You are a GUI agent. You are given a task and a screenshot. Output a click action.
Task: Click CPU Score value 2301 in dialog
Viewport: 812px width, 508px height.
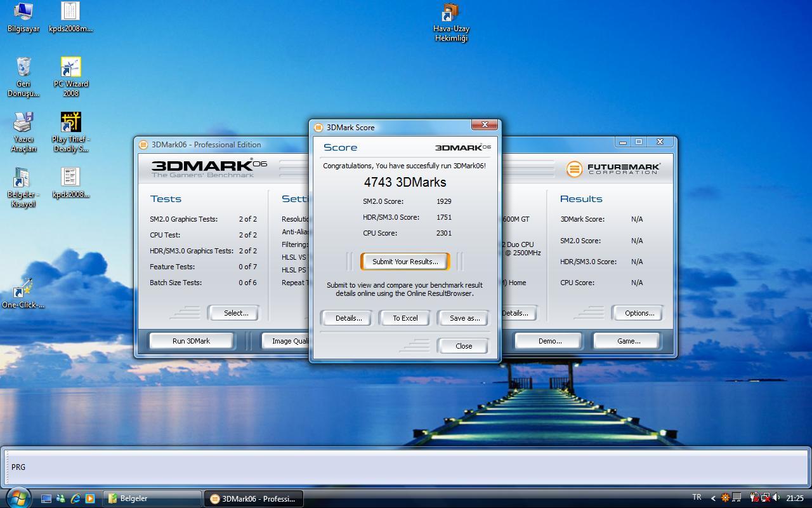click(444, 233)
